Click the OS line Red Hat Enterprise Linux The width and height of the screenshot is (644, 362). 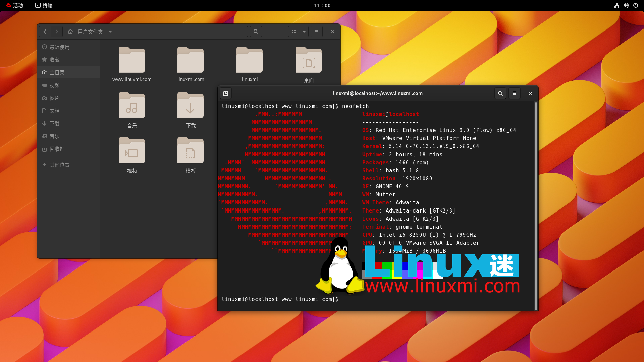click(439, 130)
